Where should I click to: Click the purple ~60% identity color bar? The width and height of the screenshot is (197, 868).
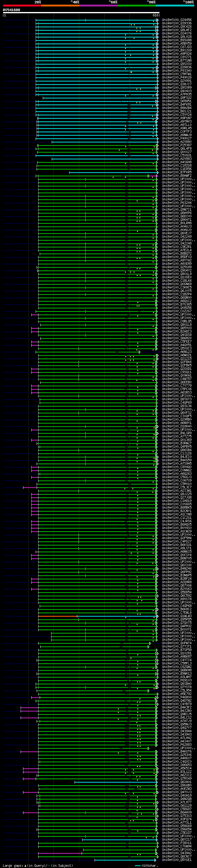(98, 6)
